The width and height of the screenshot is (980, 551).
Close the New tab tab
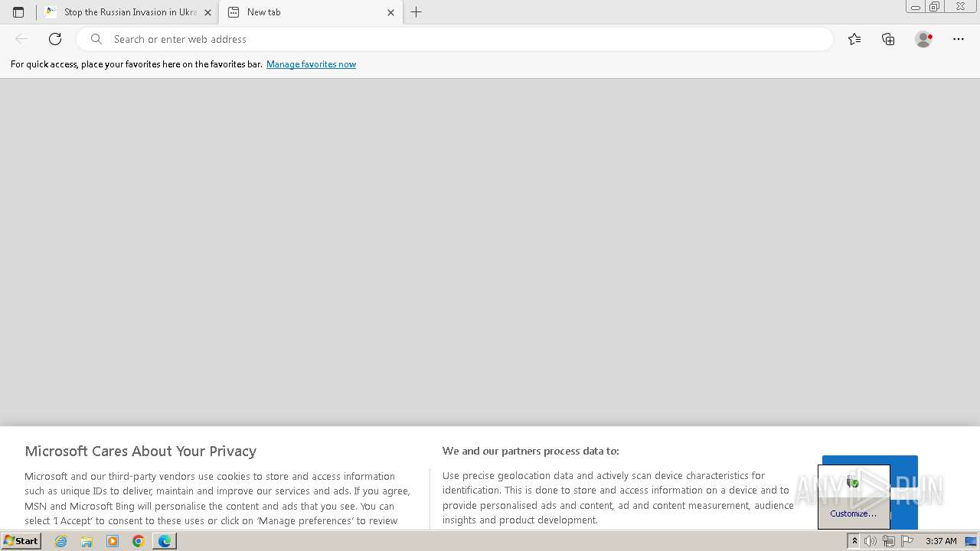390,12
